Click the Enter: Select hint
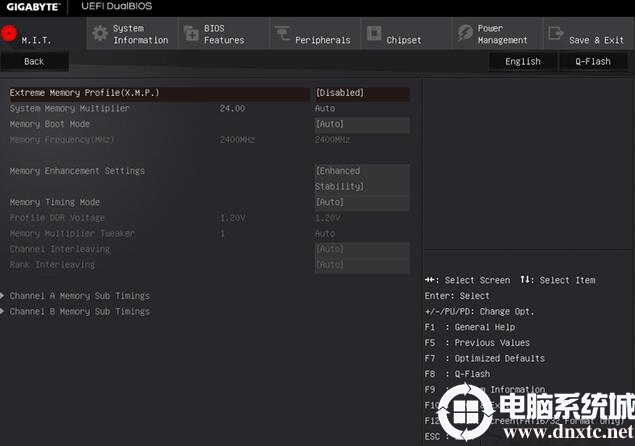The image size is (635, 446). pyautogui.click(x=457, y=296)
